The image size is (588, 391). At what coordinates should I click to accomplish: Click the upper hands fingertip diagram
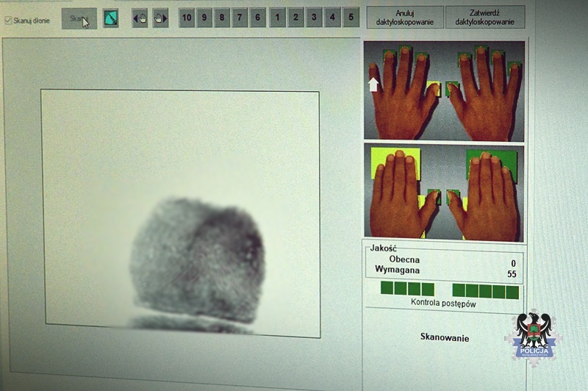(x=444, y=91)
